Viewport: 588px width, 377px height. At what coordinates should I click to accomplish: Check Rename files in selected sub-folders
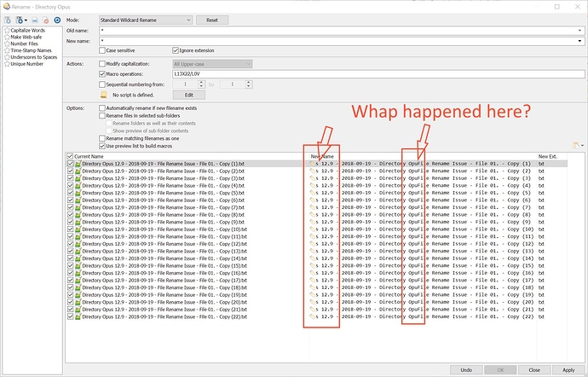102,116
